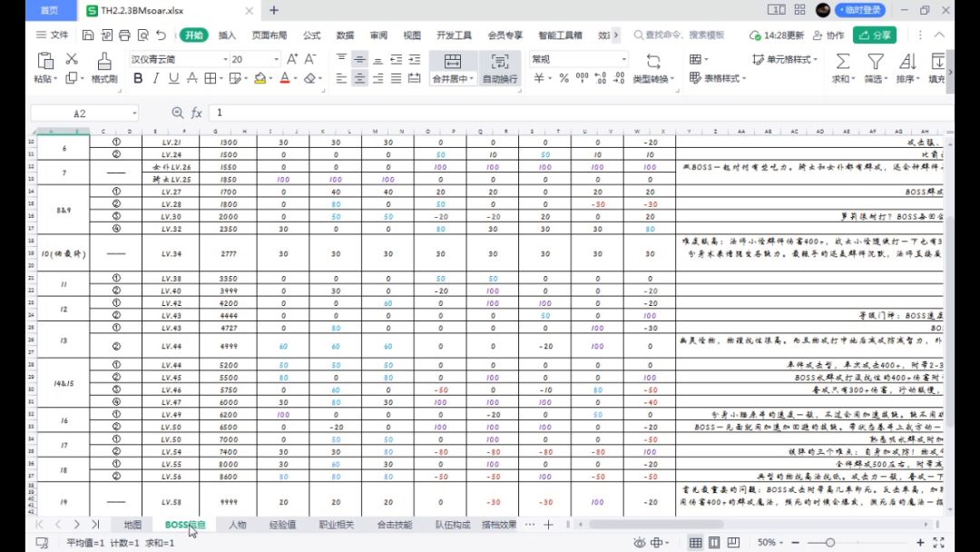Viewport: 980px width, 552px height.
Task: Click in the formula bar input field
Action: click(544, 113)
